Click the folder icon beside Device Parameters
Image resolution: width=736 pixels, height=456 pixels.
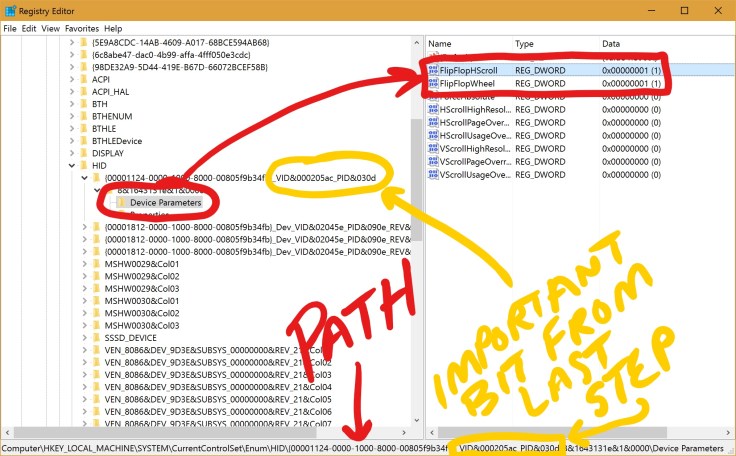pos(121,202)
